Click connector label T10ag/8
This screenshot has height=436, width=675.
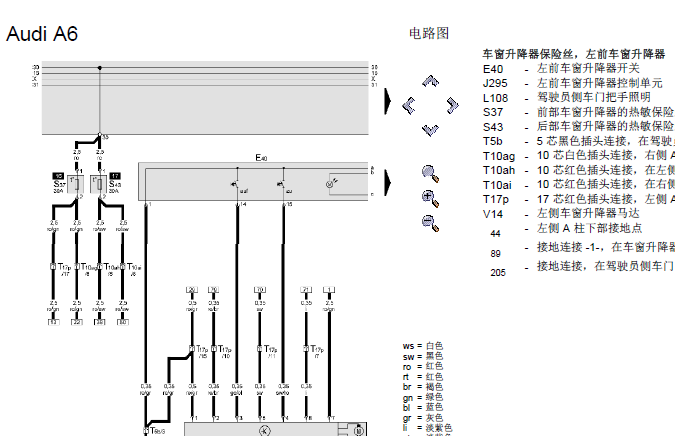click(89, 269)
